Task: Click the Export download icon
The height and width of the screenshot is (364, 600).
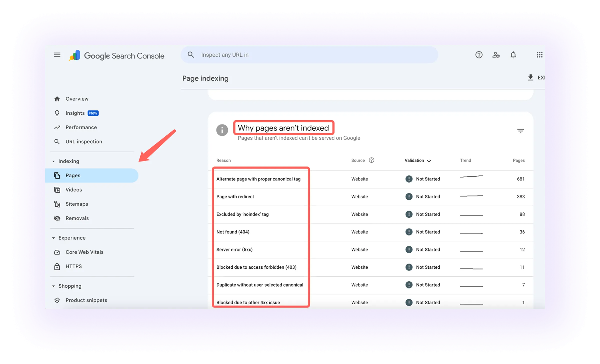Action: (x=530, y=77)
